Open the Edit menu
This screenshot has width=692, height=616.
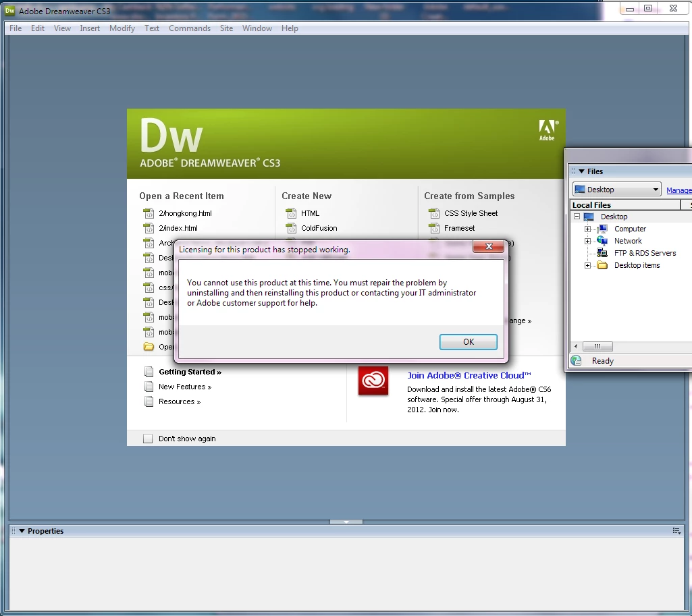[x=38, y=28]
